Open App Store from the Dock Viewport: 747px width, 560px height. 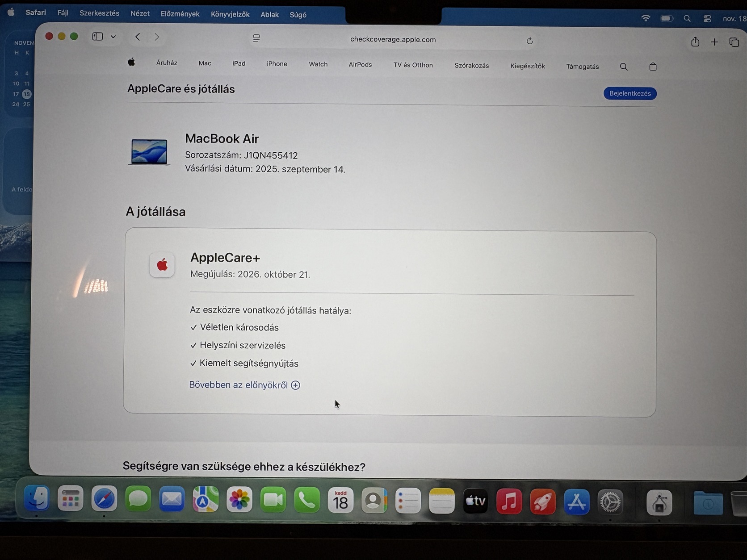click(x=576, y=502)
